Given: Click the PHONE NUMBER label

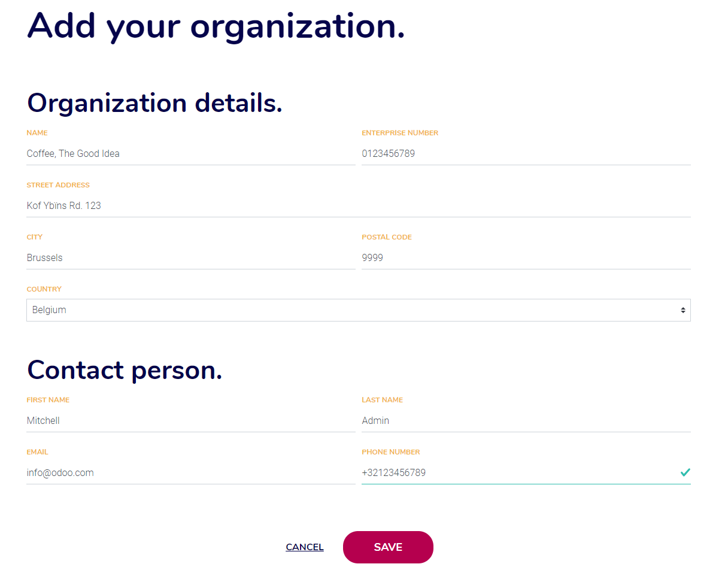Looking at the screenshot, I should (391, 452).
